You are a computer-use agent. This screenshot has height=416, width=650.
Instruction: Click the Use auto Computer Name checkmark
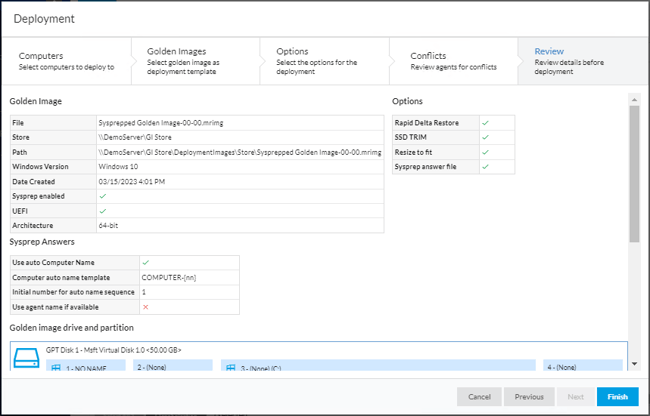point(146,261)
